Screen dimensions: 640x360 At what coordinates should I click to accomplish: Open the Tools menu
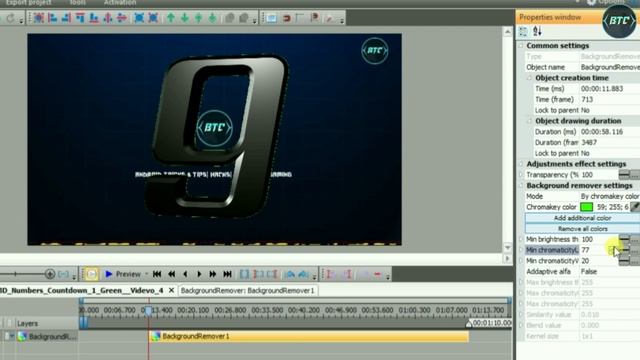(x=77, y=2)
